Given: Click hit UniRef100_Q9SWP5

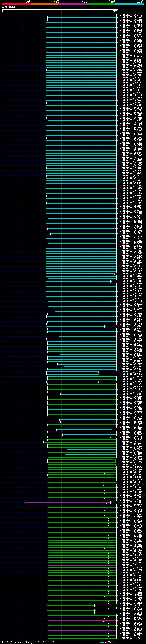Looking at the screenshot, I should [131, 364].
